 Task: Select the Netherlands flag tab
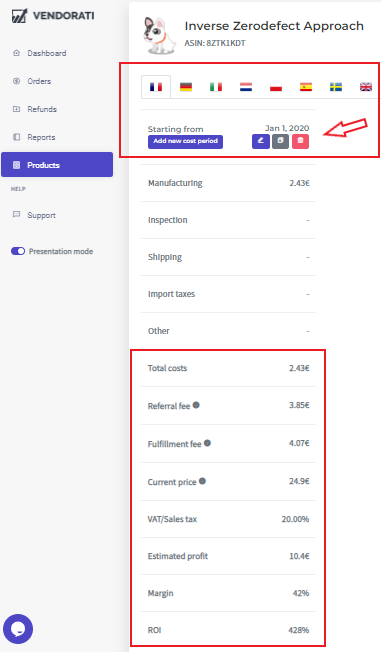coord(246,87)
